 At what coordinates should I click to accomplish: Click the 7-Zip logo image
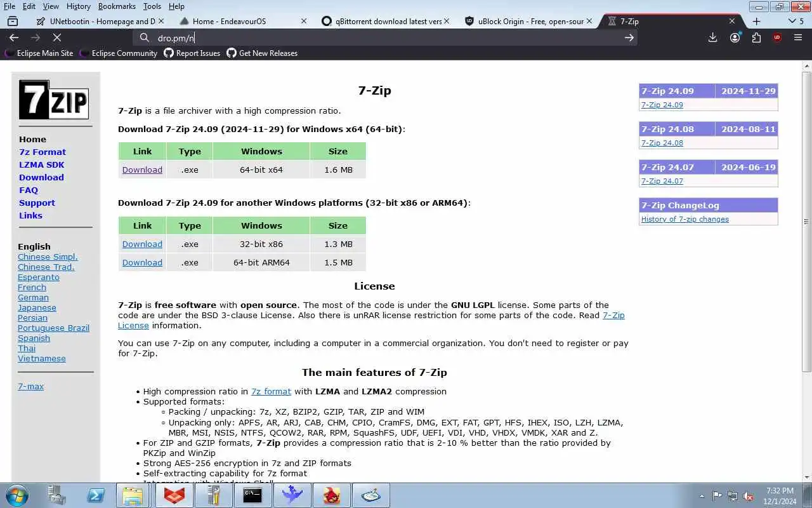[53, 100]
